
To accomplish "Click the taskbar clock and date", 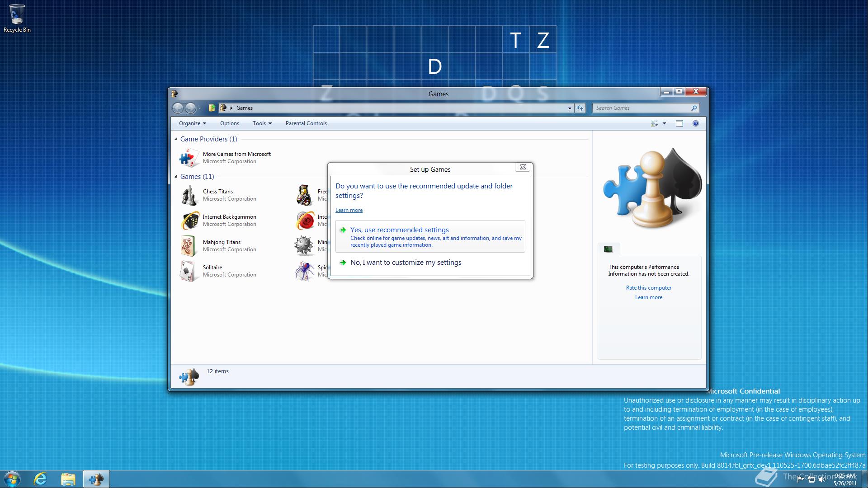I will point(845,479).
